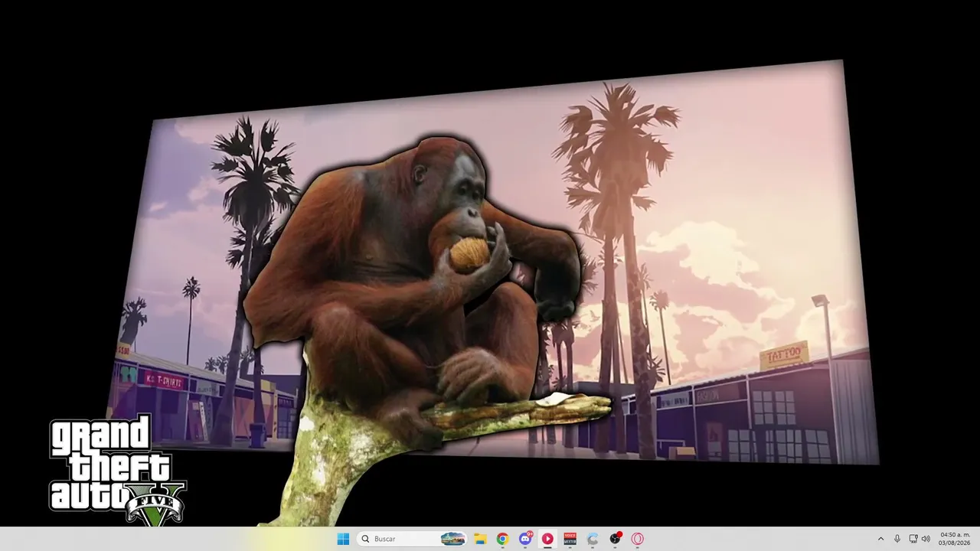Image resolution: width=980 pixels, height=551 pixels.
Task: Open Discord with the 9+ badge
Action: (525, 539)
